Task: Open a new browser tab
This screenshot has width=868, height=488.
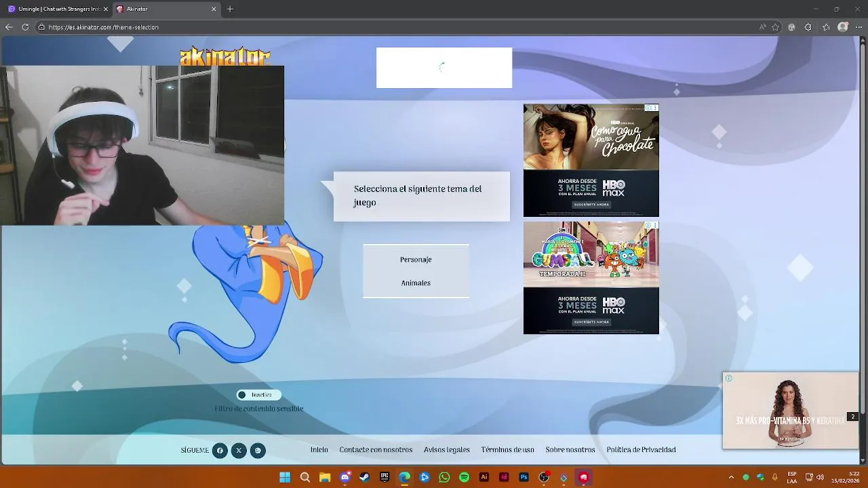Action: (230, 9)
